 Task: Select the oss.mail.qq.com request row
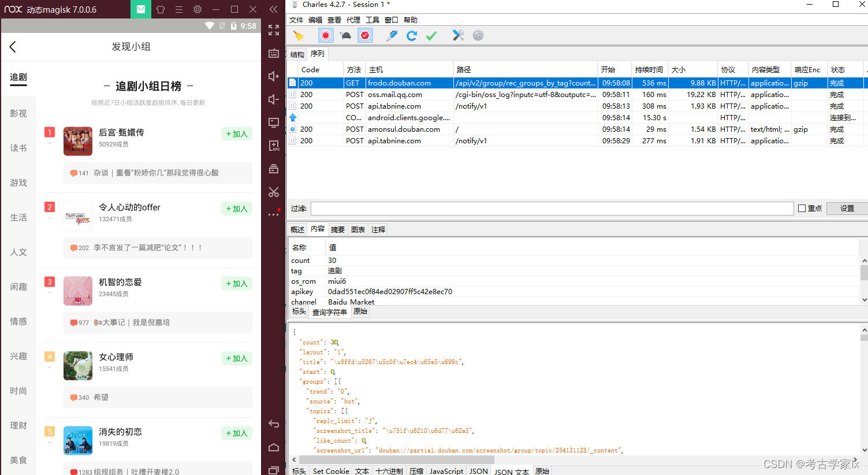click(x=578, y=95)
